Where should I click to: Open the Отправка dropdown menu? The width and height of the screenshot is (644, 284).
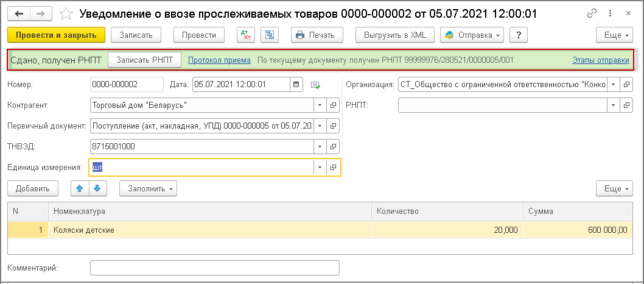473,35
